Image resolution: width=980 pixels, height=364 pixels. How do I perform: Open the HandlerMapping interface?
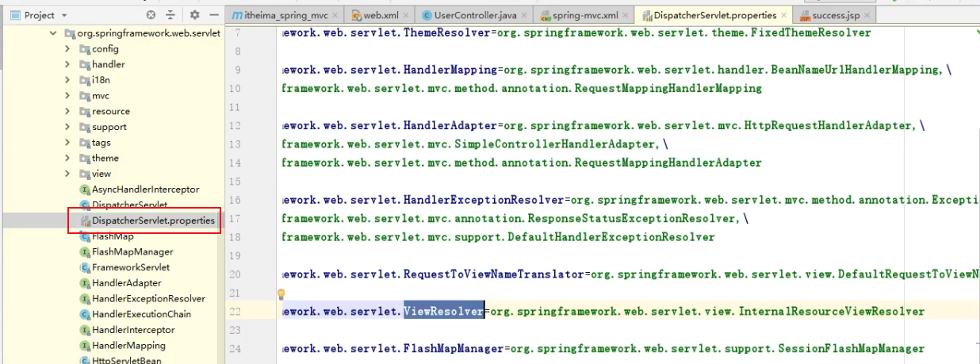[128, 345]
